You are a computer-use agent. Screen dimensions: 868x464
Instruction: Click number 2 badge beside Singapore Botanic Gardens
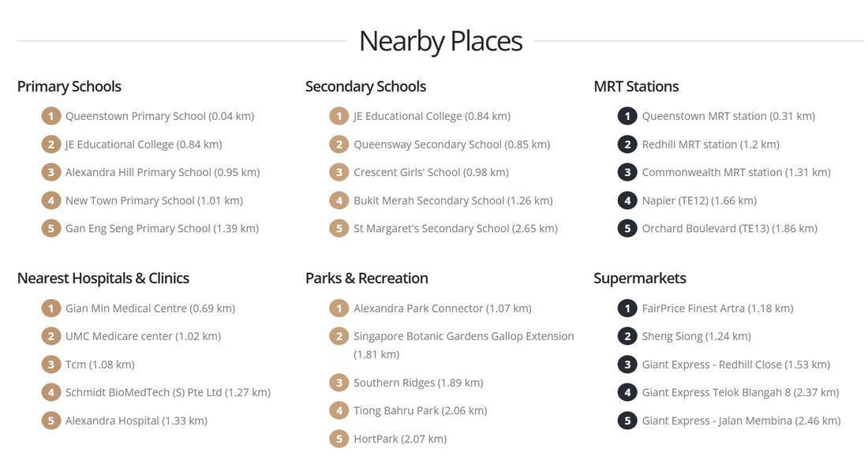339,336
